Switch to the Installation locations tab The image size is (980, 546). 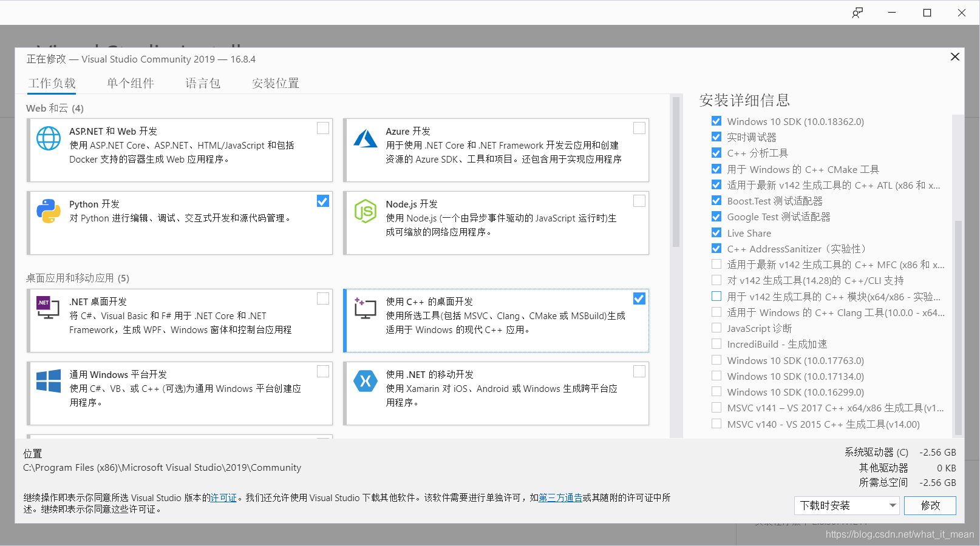point(276,83)
